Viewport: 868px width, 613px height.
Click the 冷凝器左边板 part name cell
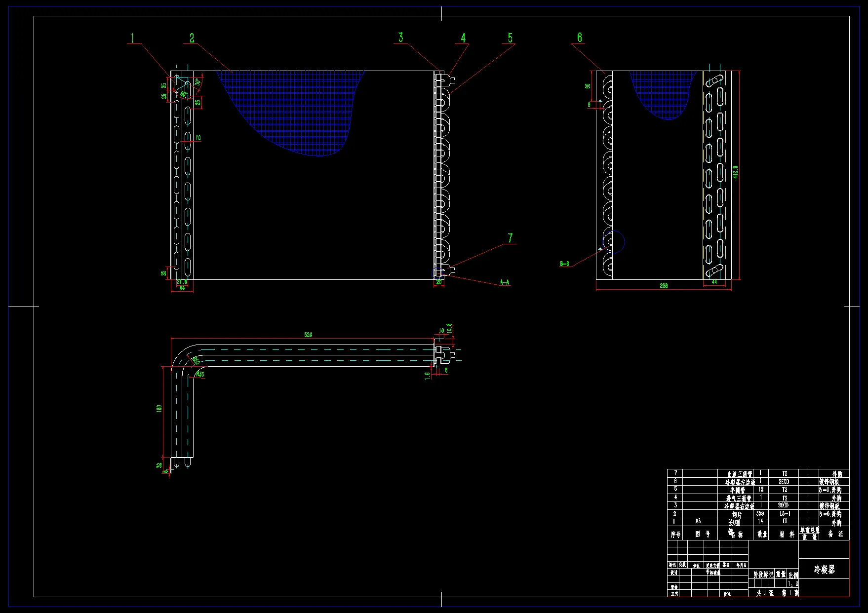(740, 482)
